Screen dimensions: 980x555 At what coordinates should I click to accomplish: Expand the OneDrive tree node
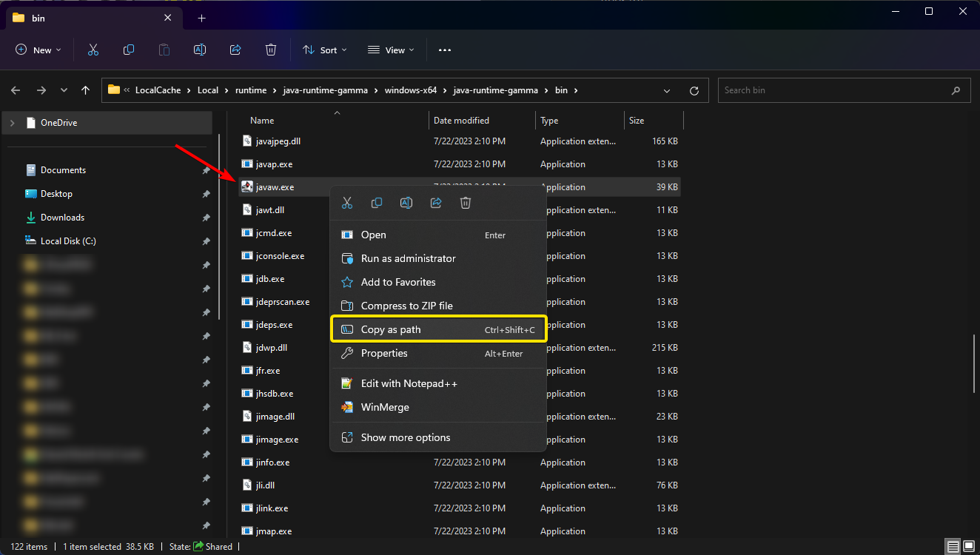tap(13, 123)
